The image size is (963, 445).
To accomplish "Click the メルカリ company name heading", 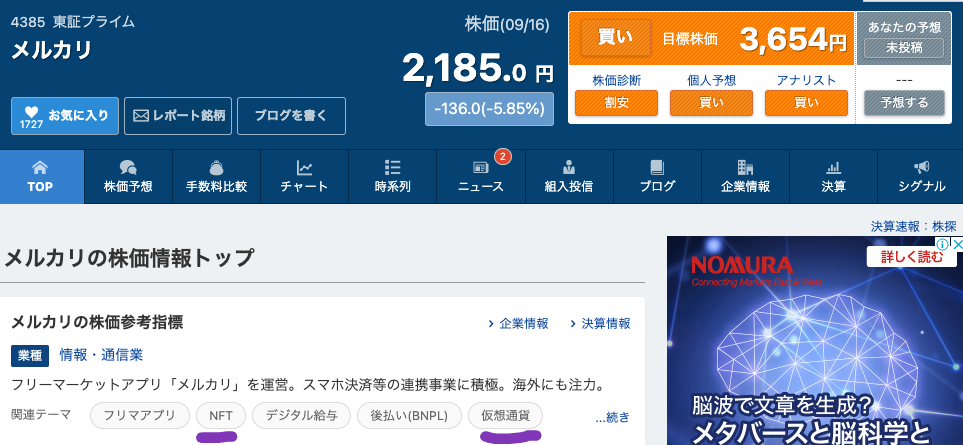I will coord(52,50).
